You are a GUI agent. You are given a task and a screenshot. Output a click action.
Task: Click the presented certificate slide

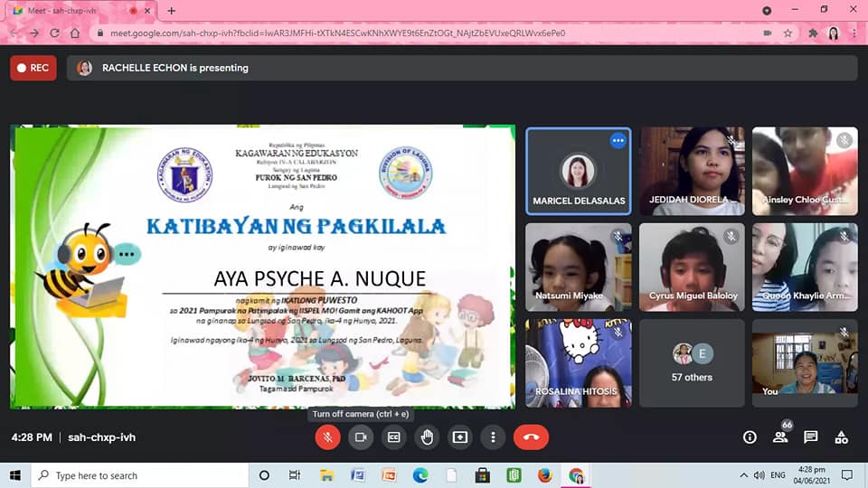[262, 267]
